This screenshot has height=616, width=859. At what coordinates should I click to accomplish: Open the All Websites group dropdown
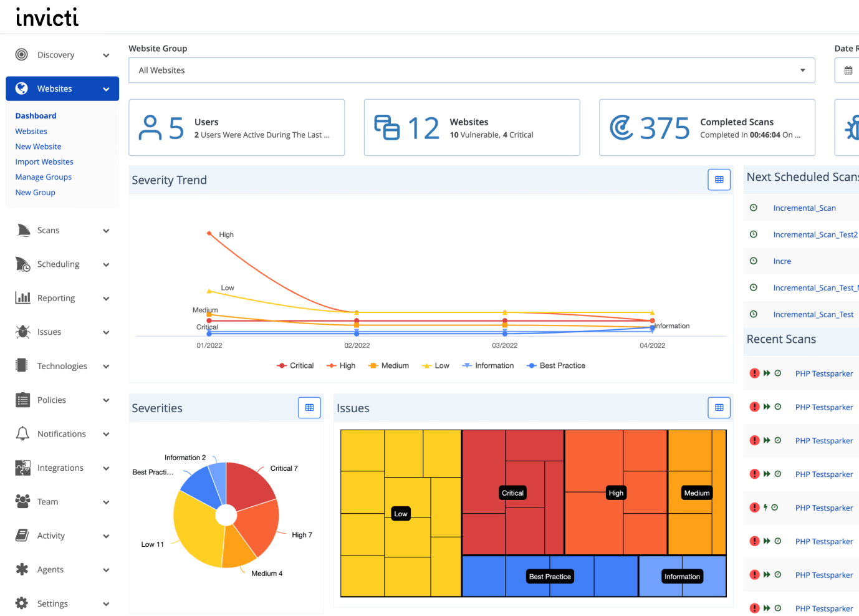click(472, 70)
